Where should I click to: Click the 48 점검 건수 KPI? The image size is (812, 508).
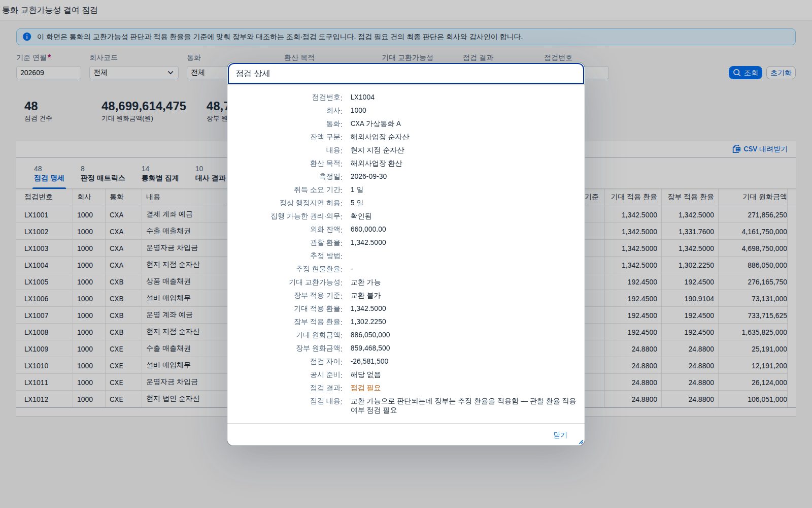31,106
